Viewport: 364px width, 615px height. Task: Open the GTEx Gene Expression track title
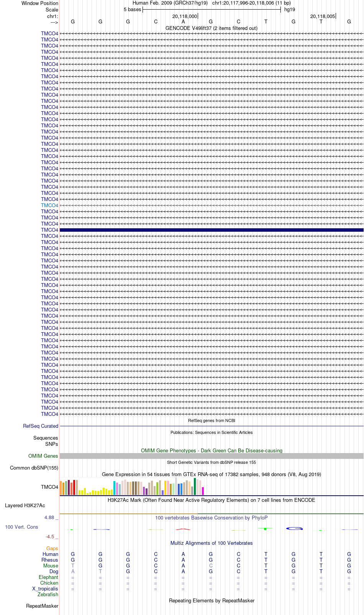coord(212,474)
